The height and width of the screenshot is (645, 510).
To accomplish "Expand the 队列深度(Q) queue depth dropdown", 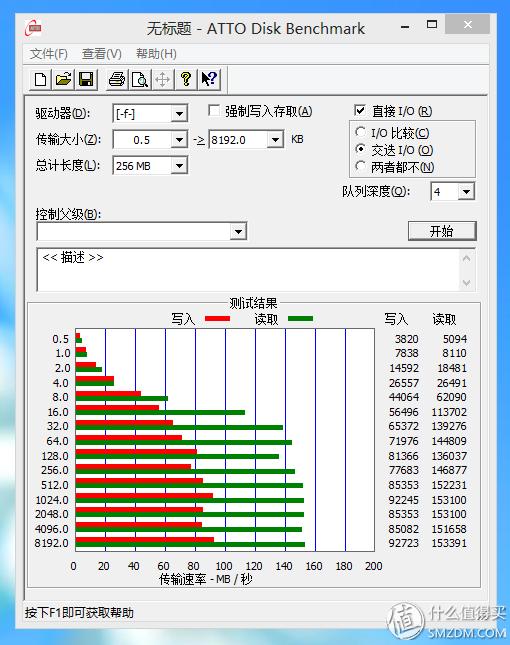I will [466, 191].
